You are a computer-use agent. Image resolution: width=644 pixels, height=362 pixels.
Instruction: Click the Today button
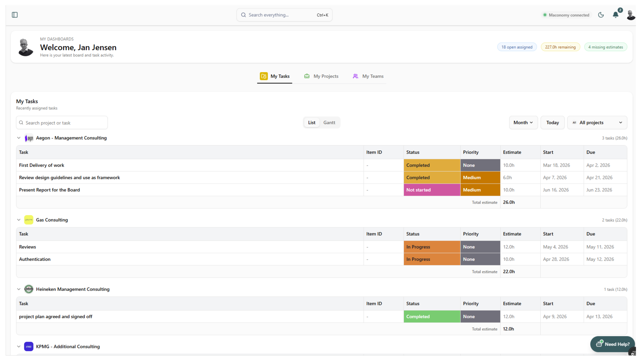click(x=552, y=123)
